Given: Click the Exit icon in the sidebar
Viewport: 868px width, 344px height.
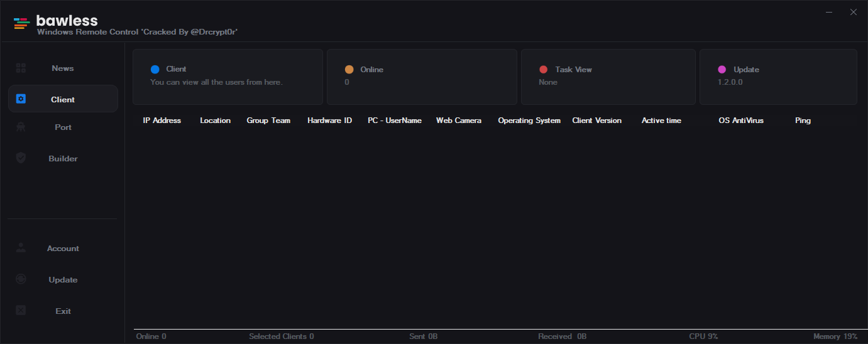Looking at the screenshot, I should [21, 311].
